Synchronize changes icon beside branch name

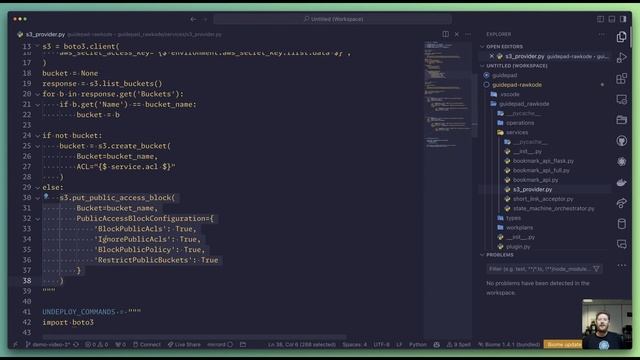tap(76, 344)
